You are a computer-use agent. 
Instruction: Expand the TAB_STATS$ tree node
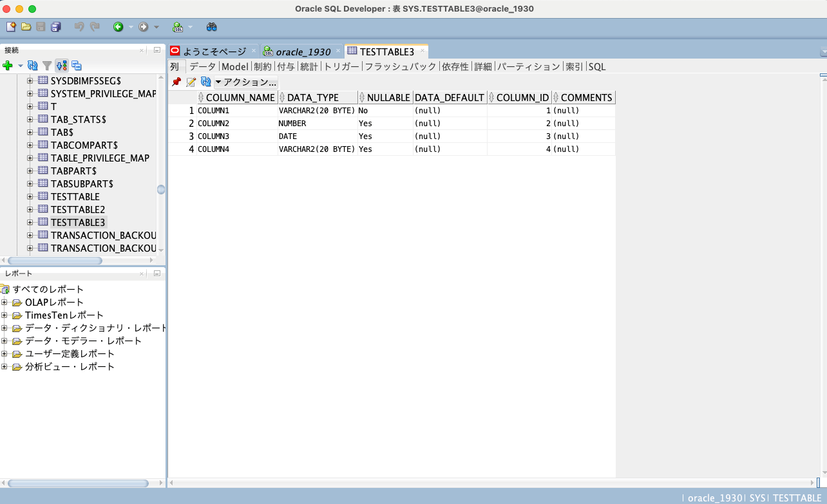pos(30,119)
